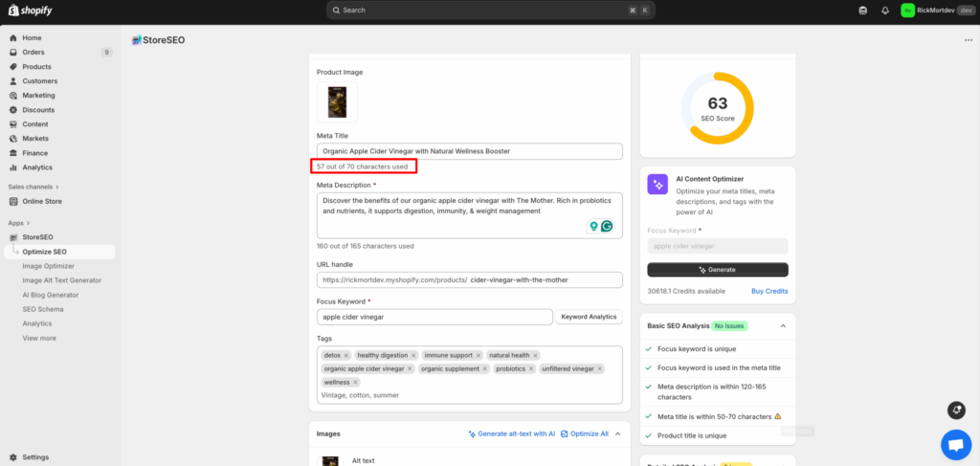Viewport: 980px width, 466px height.
Task: Click the Keyword Analytics button
Action: (589, 317)
